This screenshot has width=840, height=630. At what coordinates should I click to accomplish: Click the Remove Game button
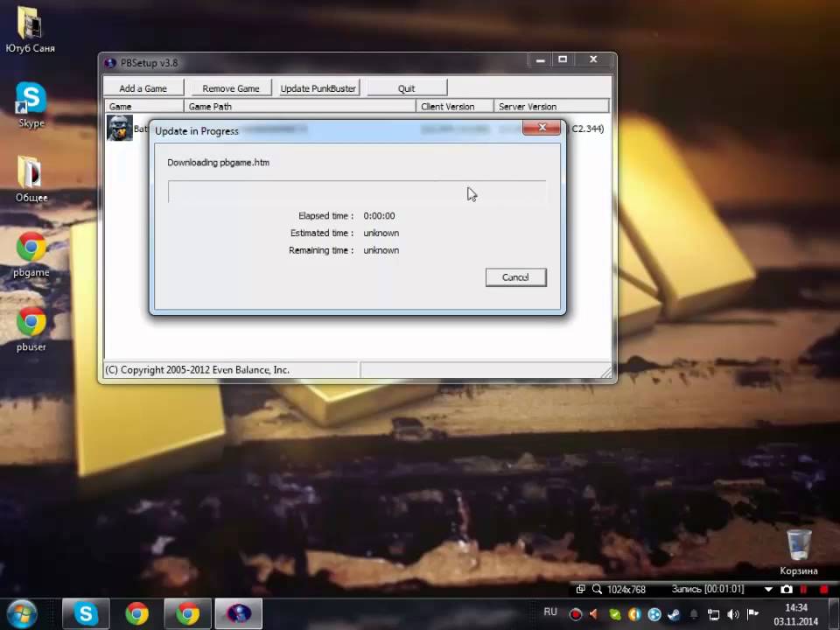pos(230,87)
